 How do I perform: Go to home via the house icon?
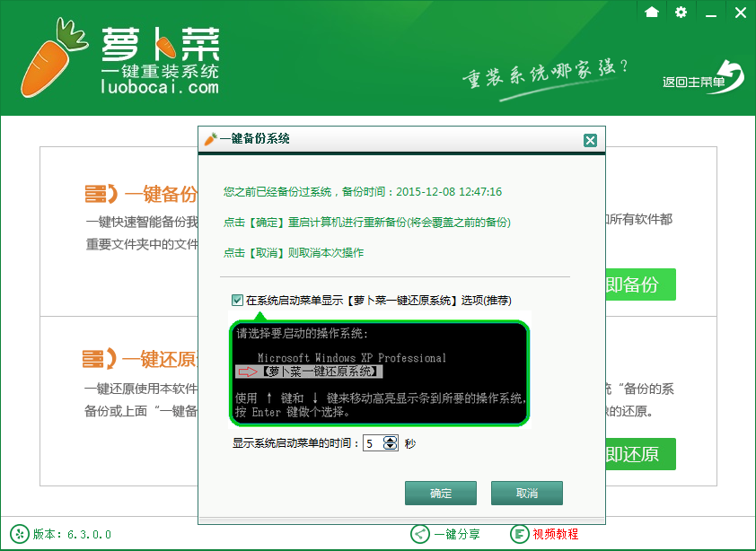point(651,12)
